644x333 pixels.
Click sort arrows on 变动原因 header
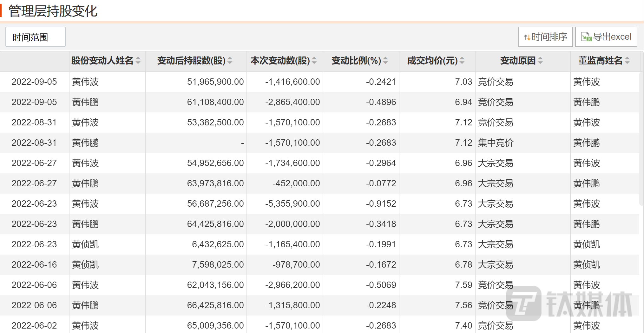[541, 61]
